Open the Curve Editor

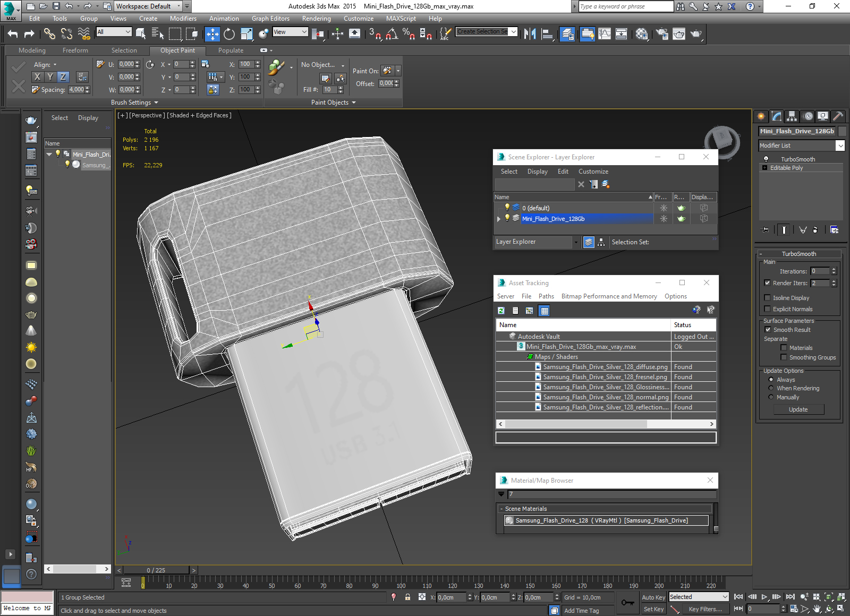click(605, 34)
